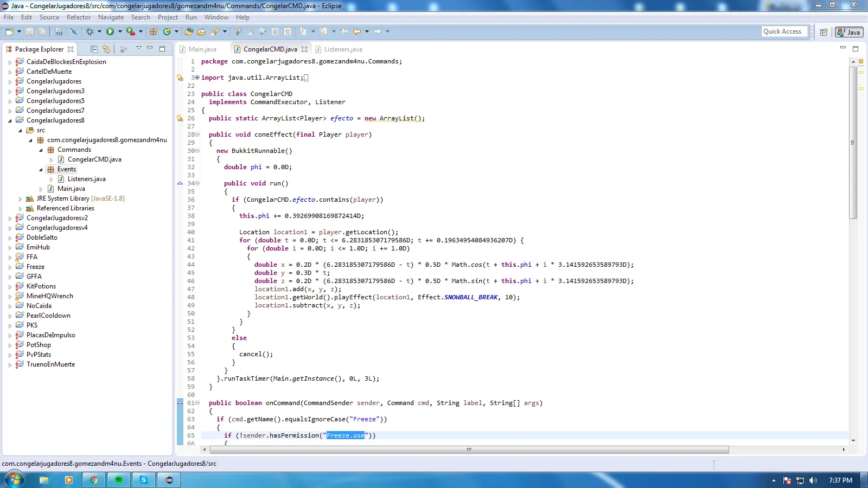Click the editor horizontal scrollbar thumb
Viewport: 868px width, 488px height.
[469, 450]
